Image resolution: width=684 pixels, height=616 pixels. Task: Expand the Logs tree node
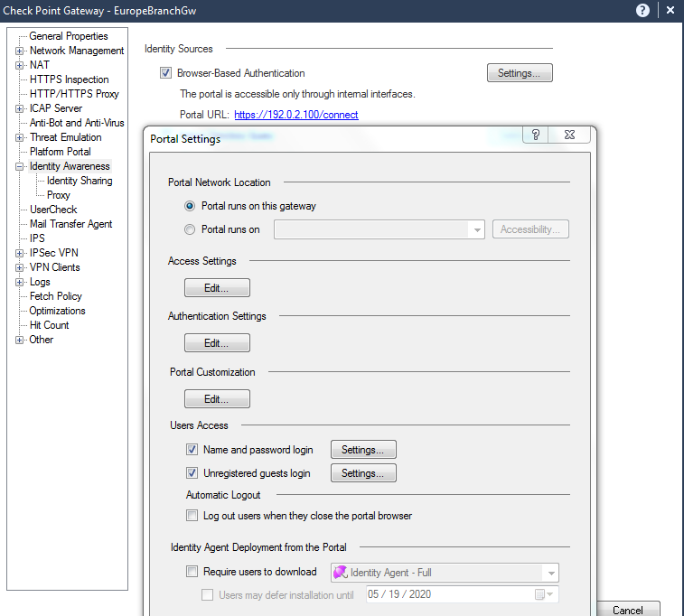[19, 282]
